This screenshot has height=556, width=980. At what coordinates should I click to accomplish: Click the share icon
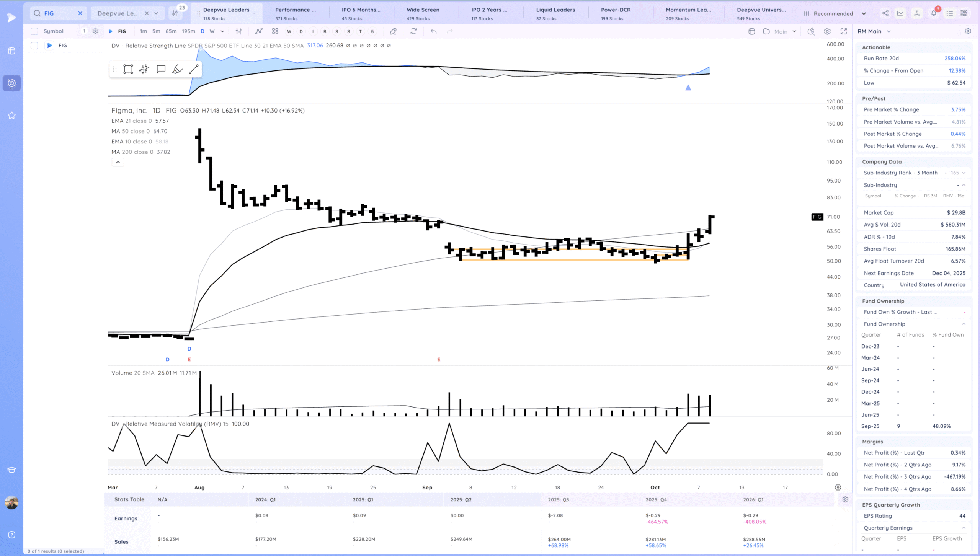tap(885, 13)
